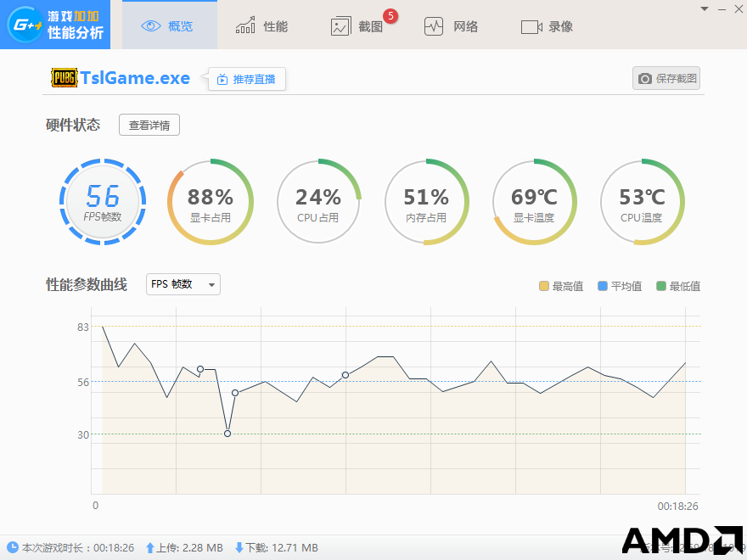747x560 pixels.
Task: Click the 推荐直播 live stream button
Action: click(247, 79)
